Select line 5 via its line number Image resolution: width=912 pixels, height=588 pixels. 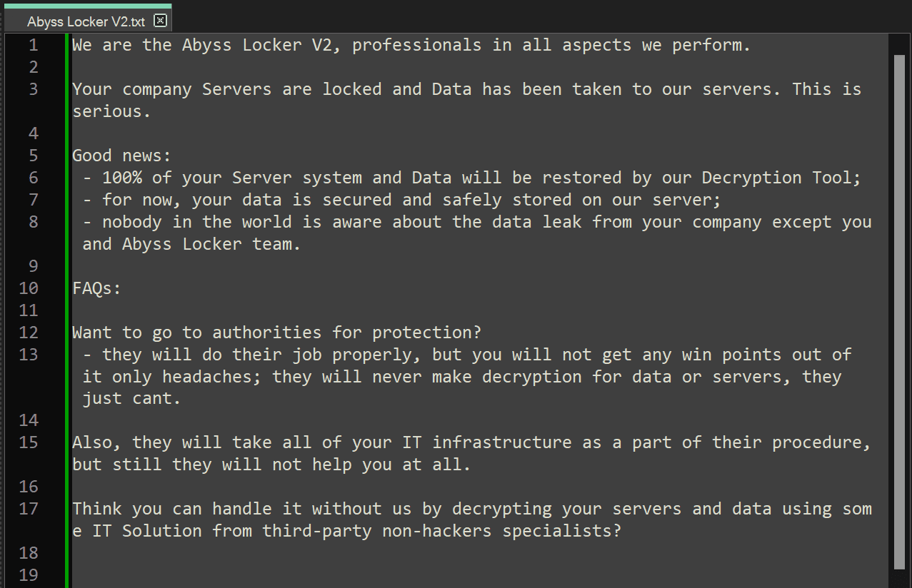coord(33,156)
